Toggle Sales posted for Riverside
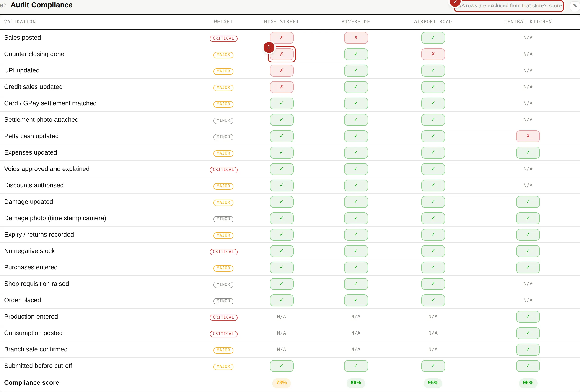Image resolution: width=580 pixels, height=392 pixels. point(356,38)
